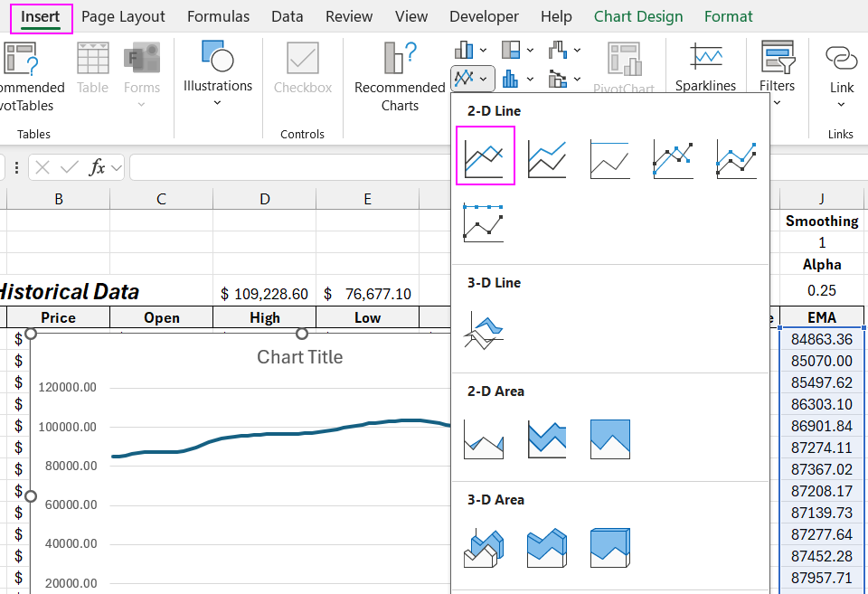Open the Formulas ribbon tab

(x=218, y=15)
